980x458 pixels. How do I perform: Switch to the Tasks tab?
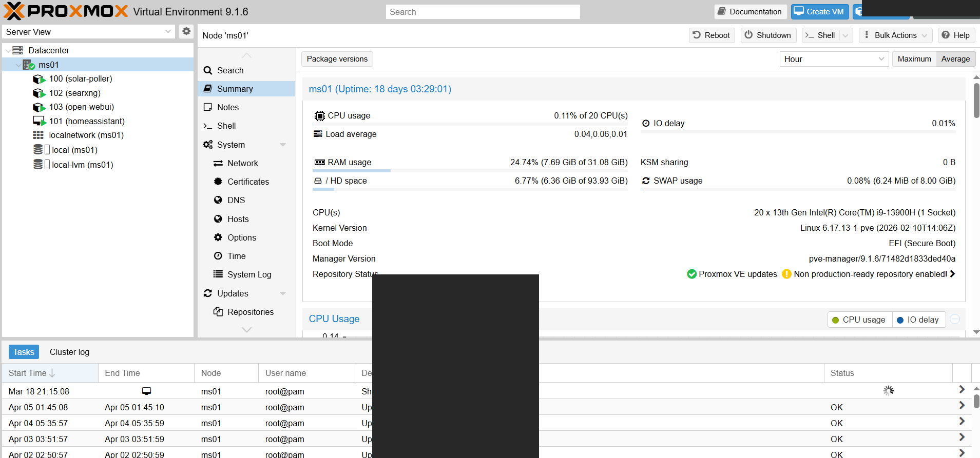(24, 352)
